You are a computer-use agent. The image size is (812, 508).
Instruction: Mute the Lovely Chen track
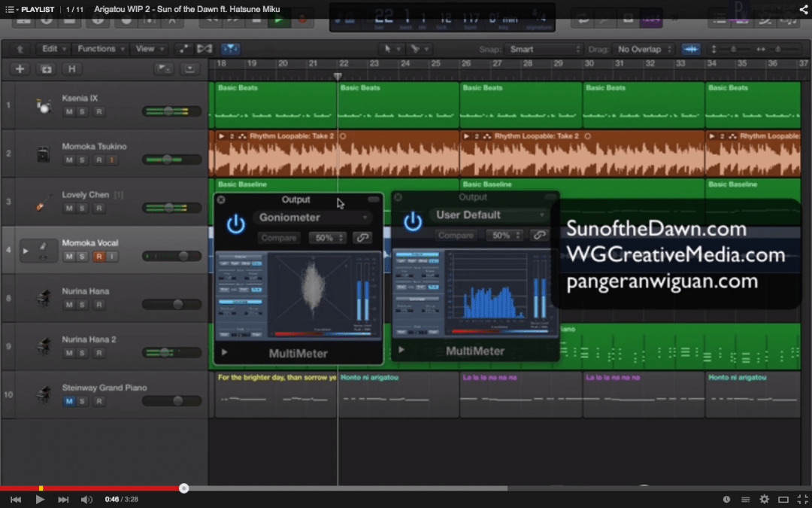coord(69,208)
